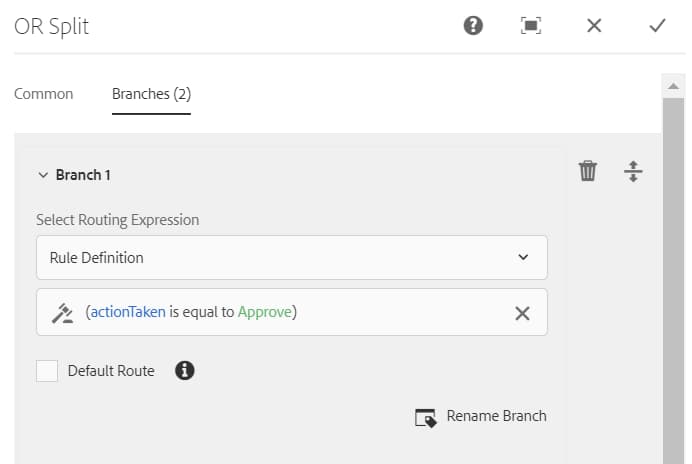
Task: Click the routing expression dropdown arrow
Action: pos(523,257)
